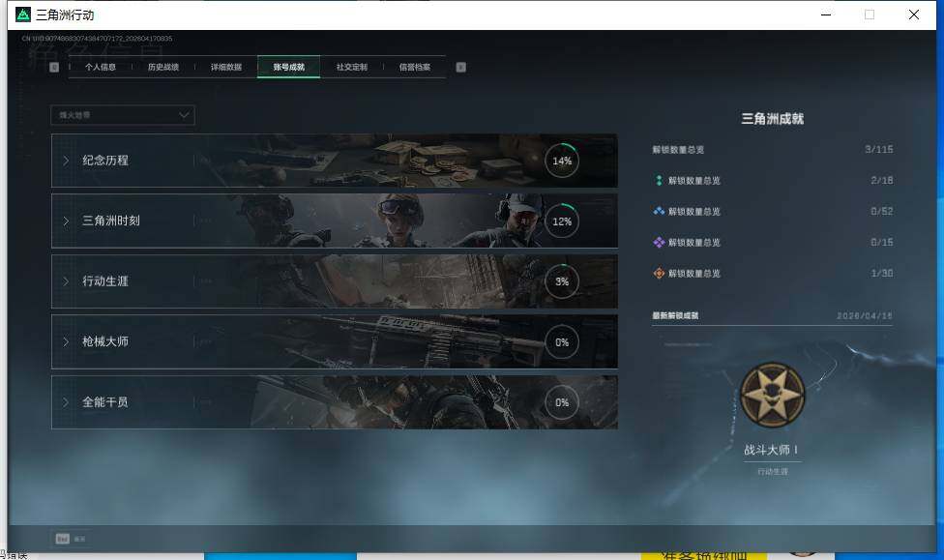
Task: Select the 账号成就 tab
Action: 288,67
